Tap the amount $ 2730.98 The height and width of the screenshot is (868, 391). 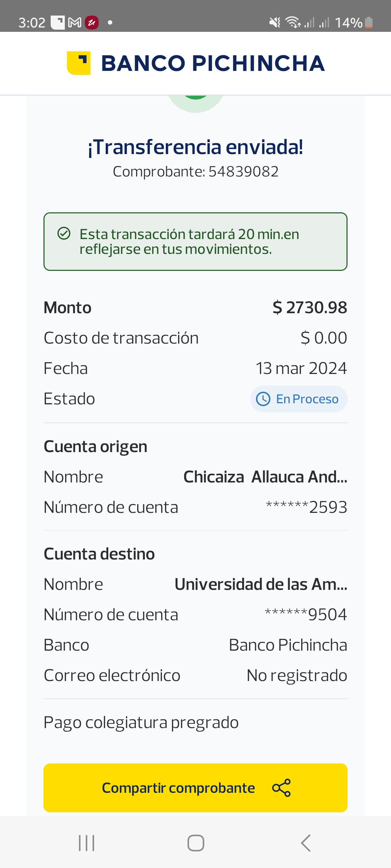coord(310,307)
